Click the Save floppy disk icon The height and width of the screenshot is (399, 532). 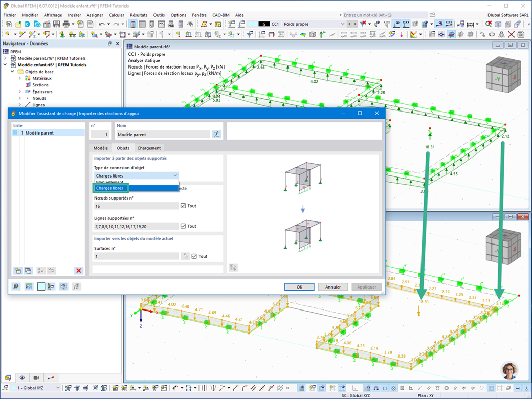click(56, 24)
